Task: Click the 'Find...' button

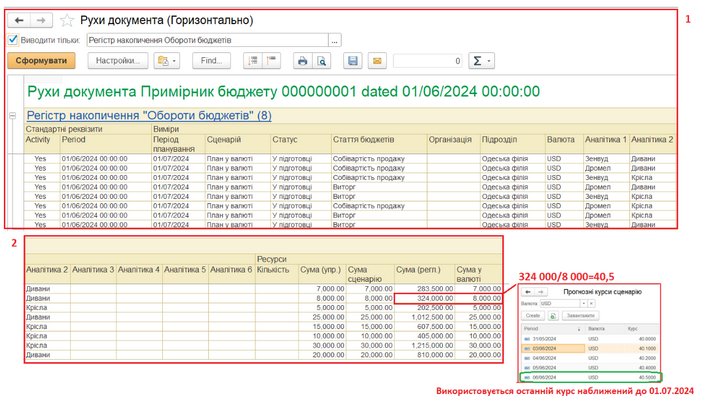Action: tap(210, 61)
